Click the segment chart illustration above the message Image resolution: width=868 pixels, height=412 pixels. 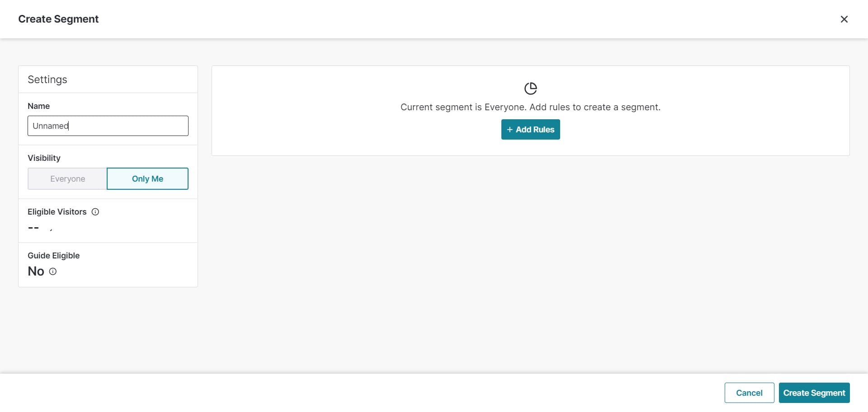pos(530,88)
